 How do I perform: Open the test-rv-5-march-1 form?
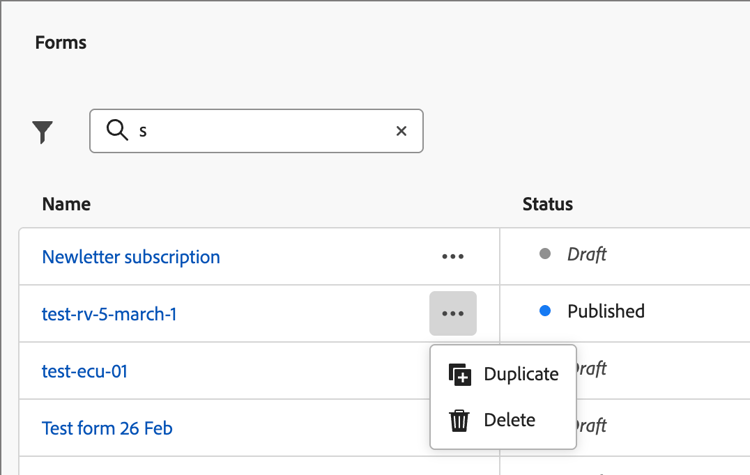(109, 314)
